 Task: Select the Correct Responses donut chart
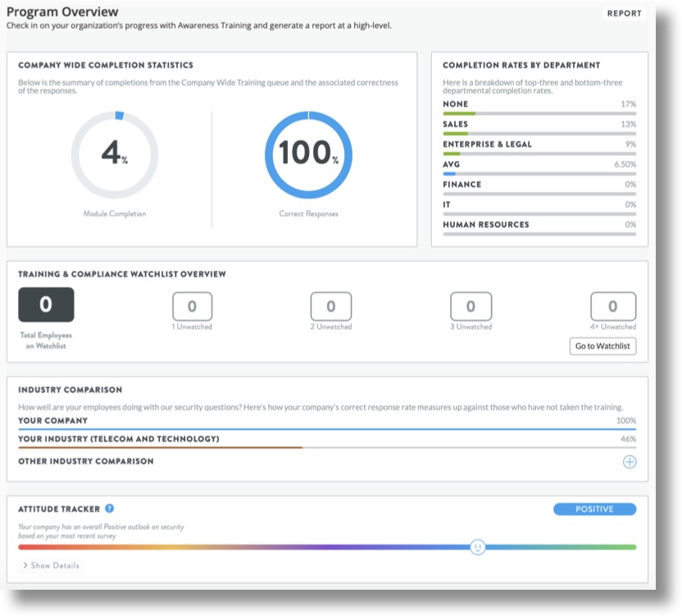pos(309,153)
